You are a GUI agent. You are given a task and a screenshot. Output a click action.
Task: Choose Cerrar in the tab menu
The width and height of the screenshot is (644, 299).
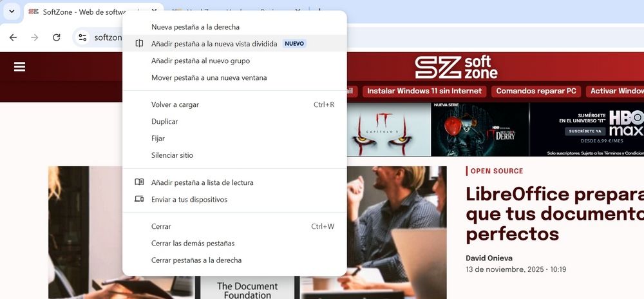click(x=234, y=226)
